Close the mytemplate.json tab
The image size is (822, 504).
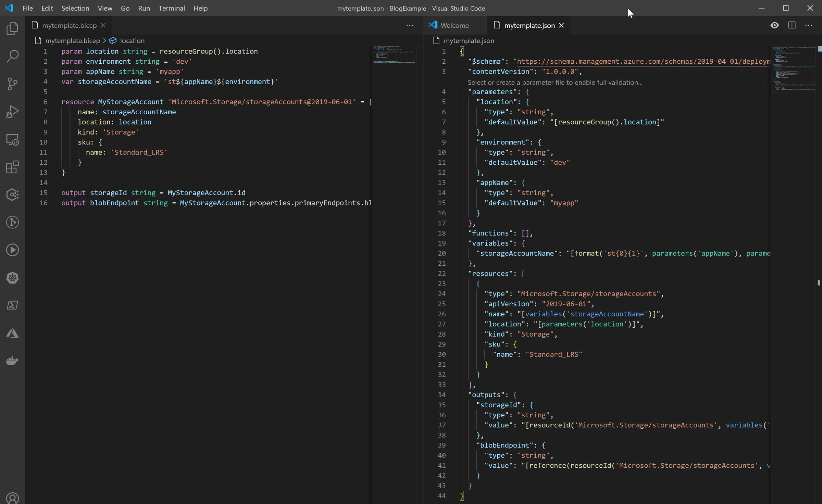561,25
